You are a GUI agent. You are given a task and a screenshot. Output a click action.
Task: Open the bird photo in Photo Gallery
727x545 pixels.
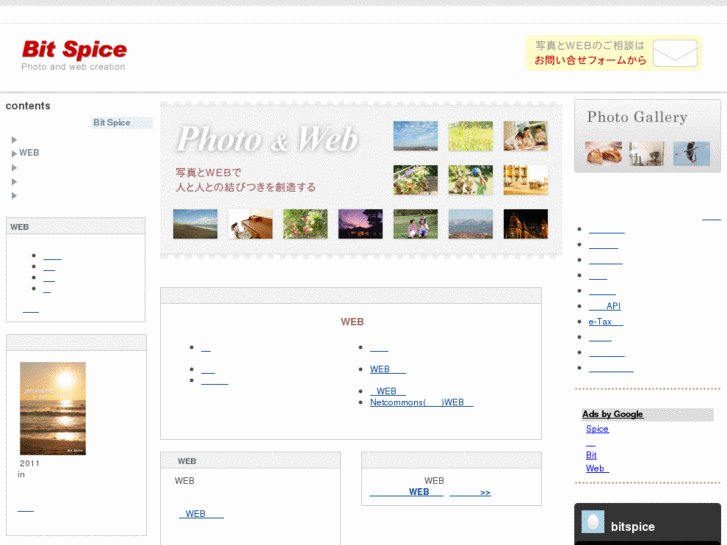coord(691,154)
